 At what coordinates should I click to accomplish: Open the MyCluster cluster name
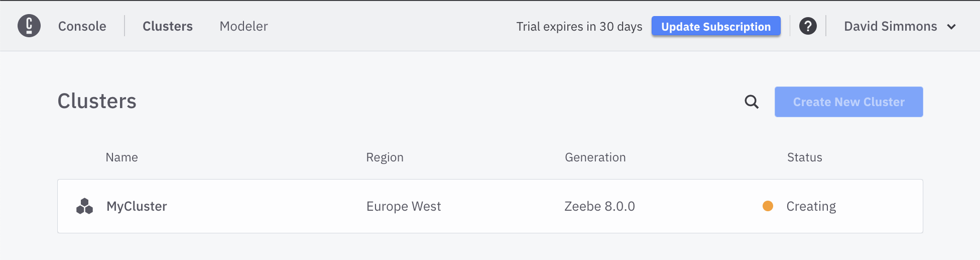pos(137,206)
